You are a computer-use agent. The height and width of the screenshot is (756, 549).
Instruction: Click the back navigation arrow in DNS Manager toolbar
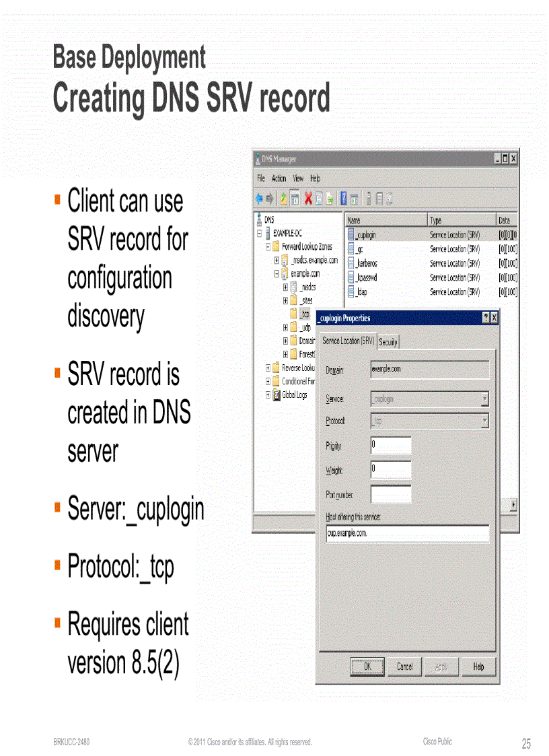pyautogui.click(x=260, y=198)
